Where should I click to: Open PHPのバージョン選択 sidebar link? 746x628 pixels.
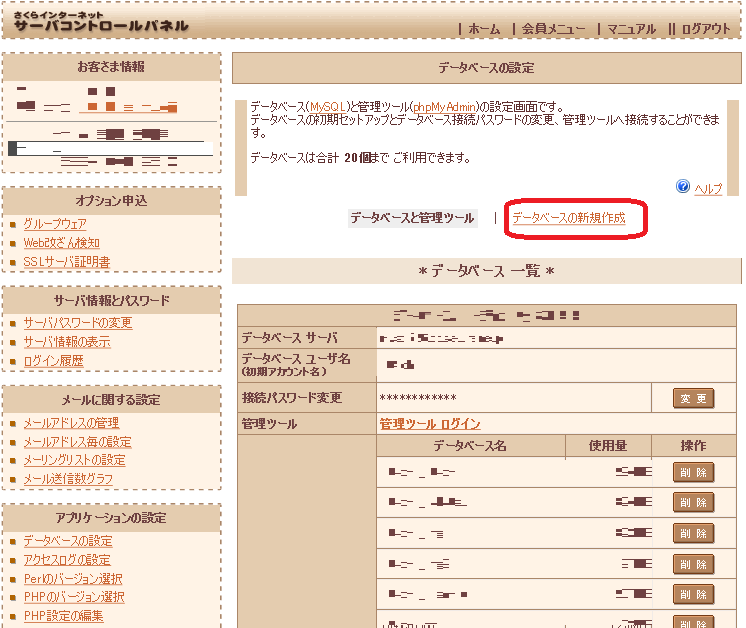tap(73, 598)
